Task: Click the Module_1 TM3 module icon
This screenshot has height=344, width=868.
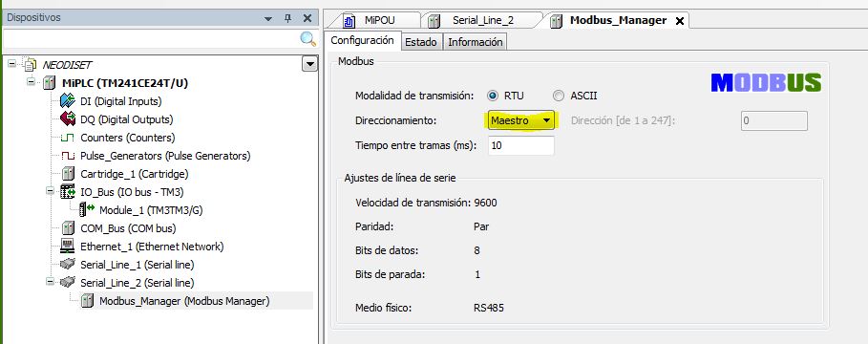Action: [87, 210]
